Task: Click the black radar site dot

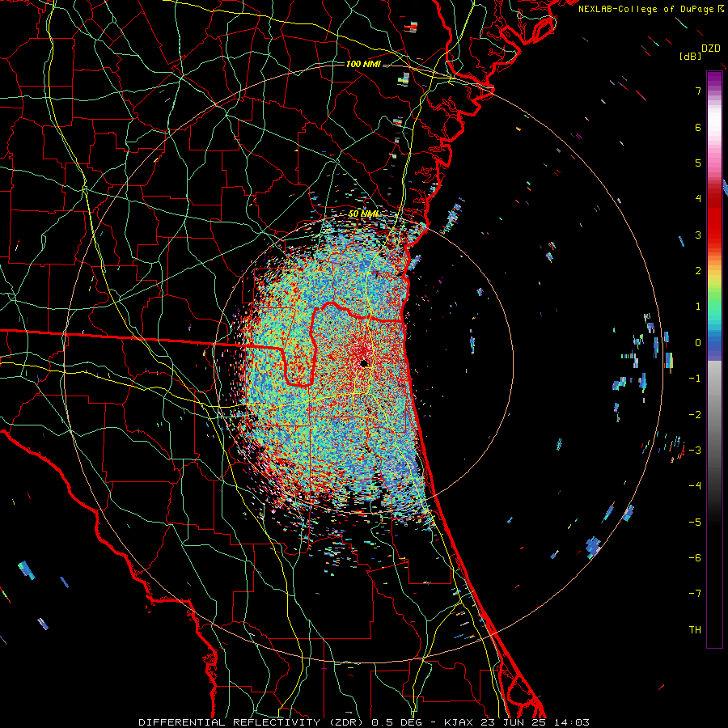Action: 365,362
